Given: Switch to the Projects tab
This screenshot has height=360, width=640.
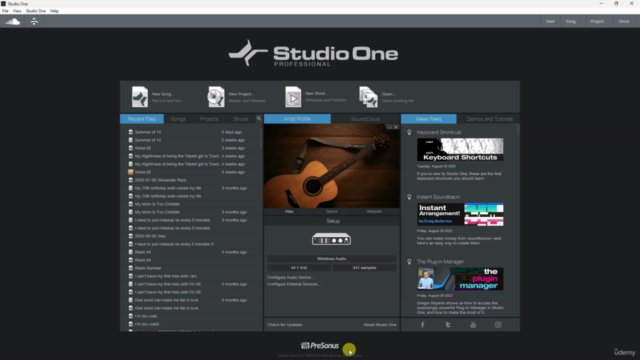Looking at the screenshot, I should (x=209, y=119).
